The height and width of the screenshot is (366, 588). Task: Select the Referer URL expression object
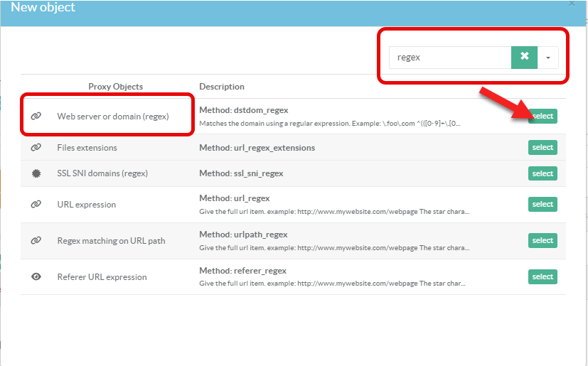542,276
